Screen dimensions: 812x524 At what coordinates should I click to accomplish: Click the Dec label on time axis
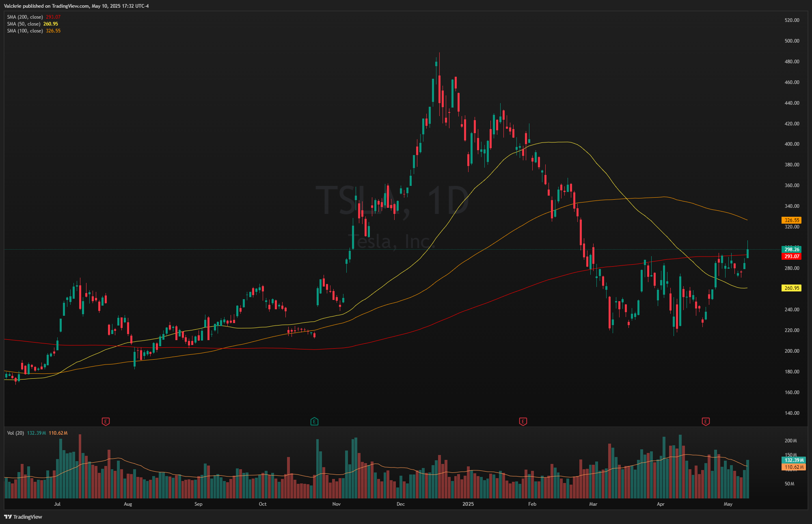pos(401,504)
